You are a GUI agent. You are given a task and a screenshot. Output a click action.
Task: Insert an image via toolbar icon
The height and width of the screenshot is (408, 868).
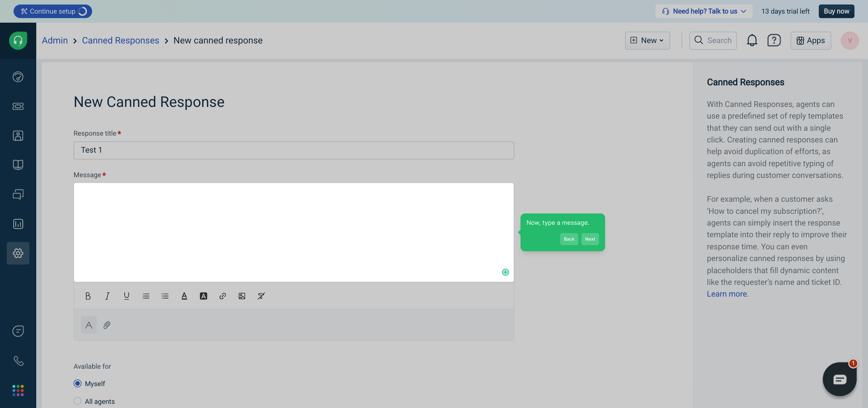242,296
